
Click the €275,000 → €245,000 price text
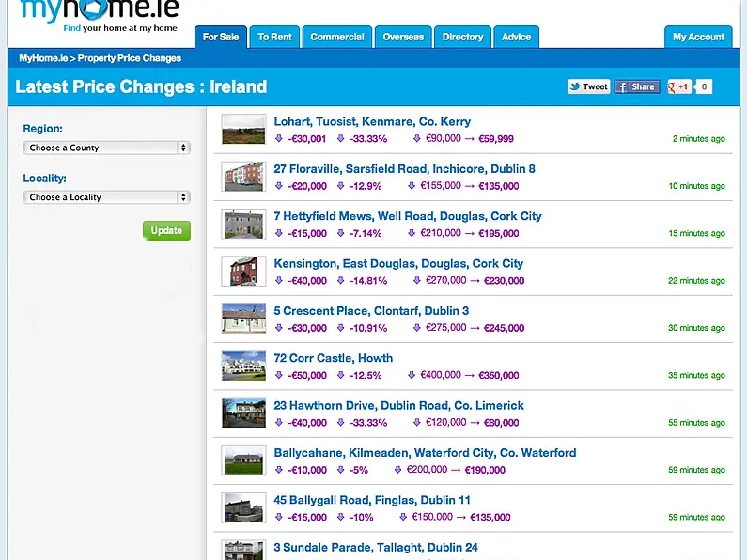475,328
